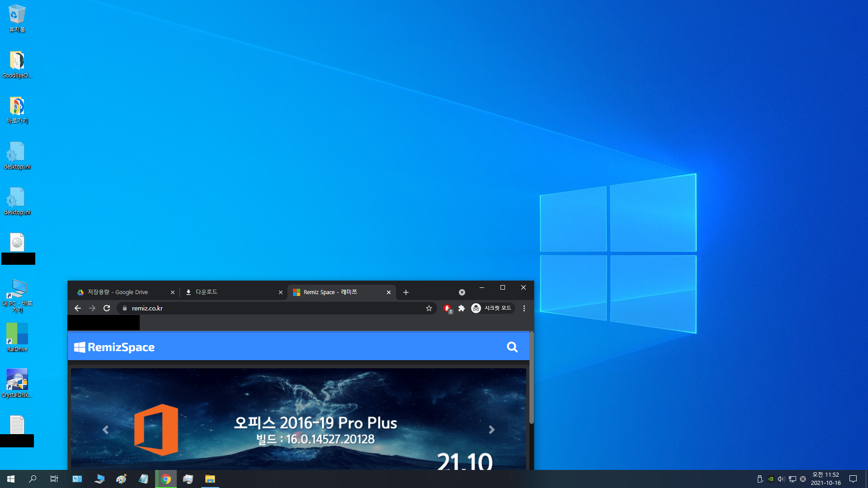Image resolution: width=868 pixels, height=488 pixels.
Task: Click the remiz.co.kr address bar
Action: pos(276,308)
